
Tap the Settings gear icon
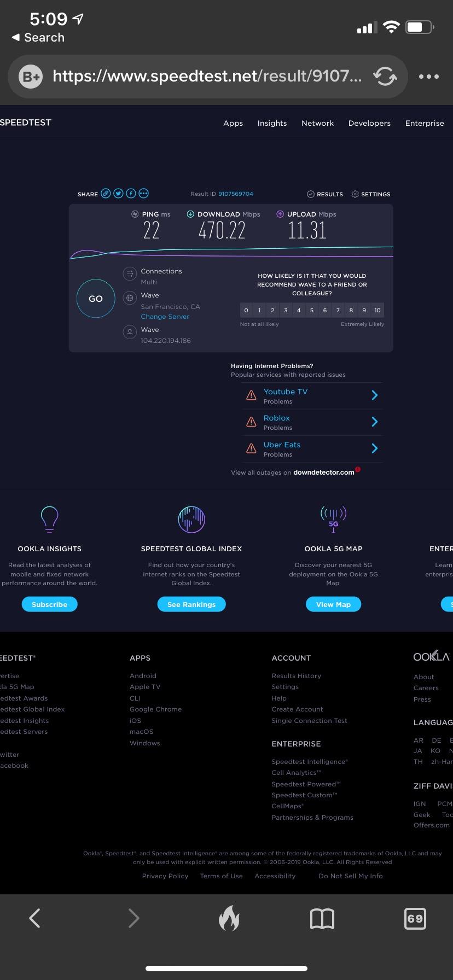point(355,194)
